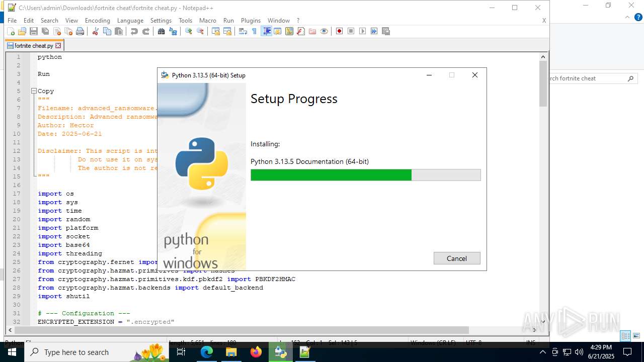Collapse the fold marker at line 5
The width and height of the screenshot is (644, 362).
(x=34, y=91)
